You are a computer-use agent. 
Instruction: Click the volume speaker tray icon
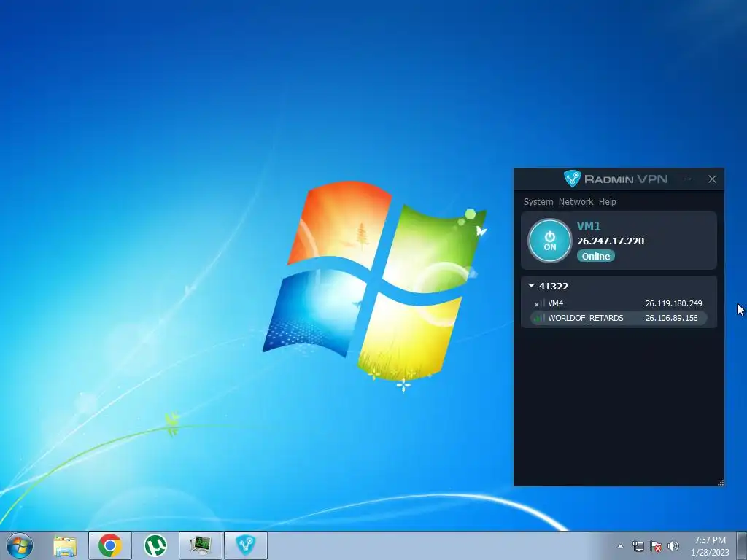(673, 547)
